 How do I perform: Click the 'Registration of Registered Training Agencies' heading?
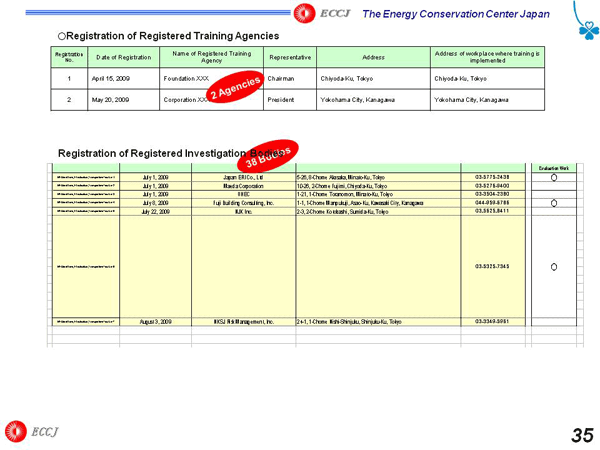pyautogui.click(x=172, y=36)
